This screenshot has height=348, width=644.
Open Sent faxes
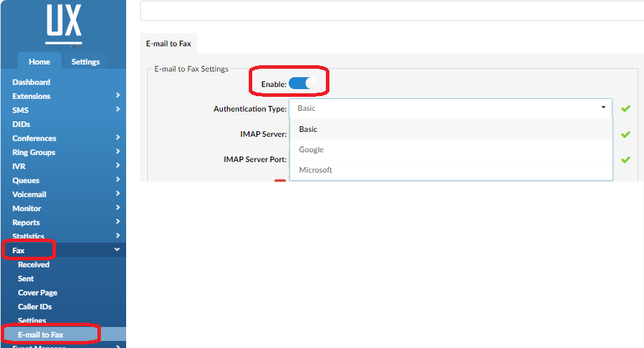tap(26, 279)
